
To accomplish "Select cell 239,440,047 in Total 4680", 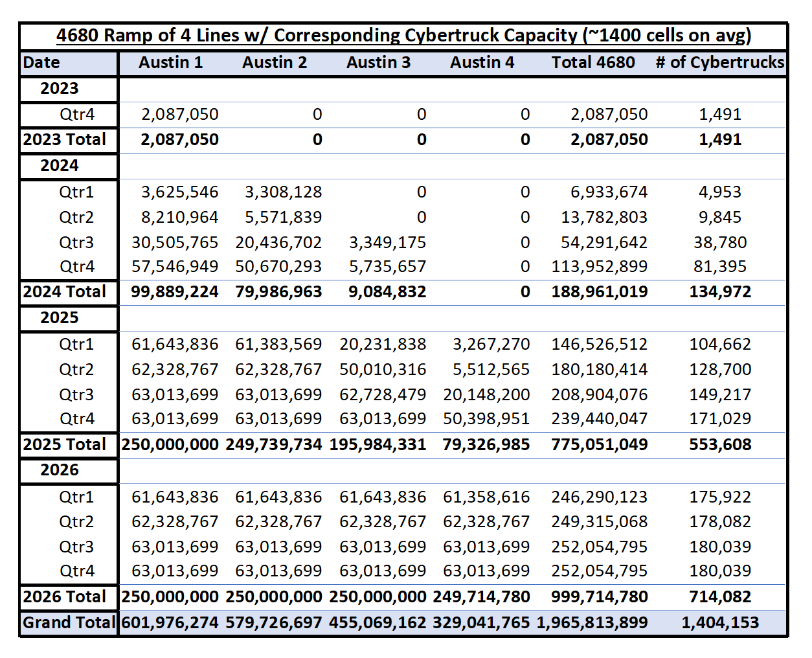I will [x=600, y=419].
